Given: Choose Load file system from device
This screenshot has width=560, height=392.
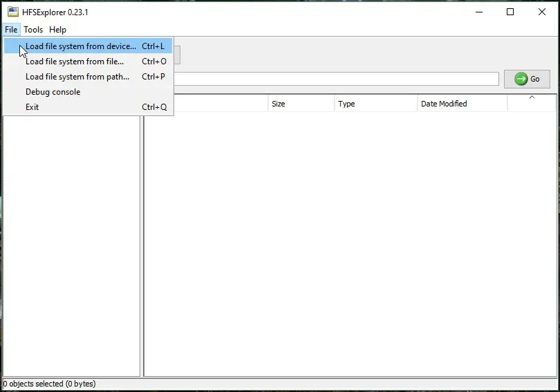Looking at the screenshot, I should click(x=88, y=46).
